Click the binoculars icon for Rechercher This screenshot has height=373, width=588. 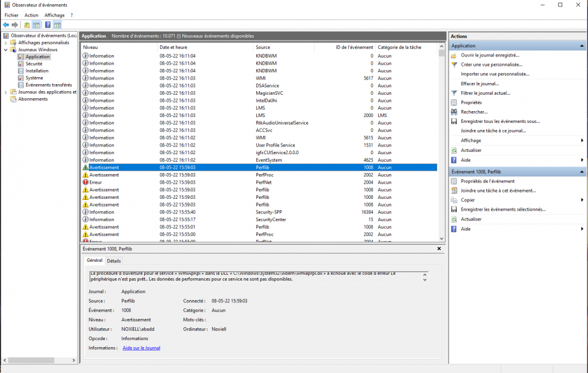click(454, 112)
